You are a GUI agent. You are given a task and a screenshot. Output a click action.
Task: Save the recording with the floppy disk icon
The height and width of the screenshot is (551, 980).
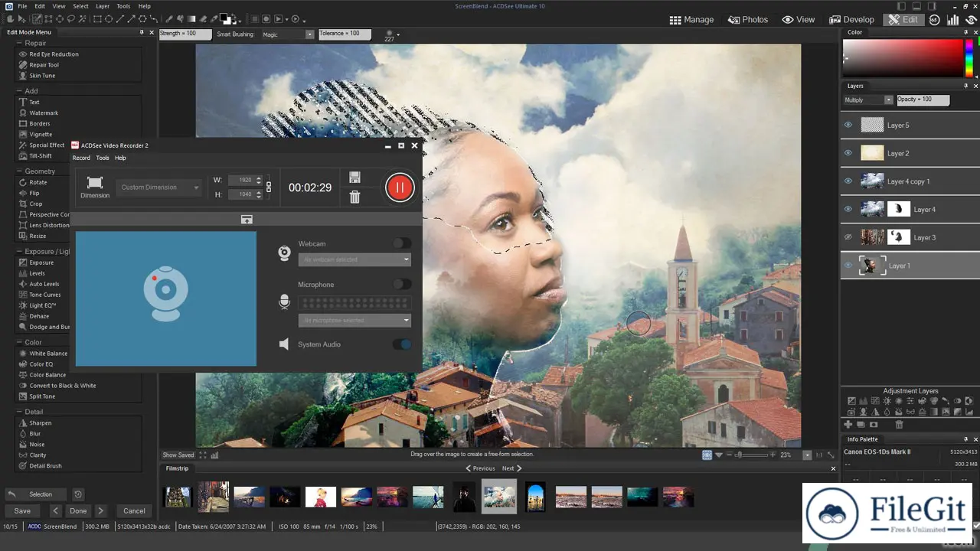[x=354, y=178]
